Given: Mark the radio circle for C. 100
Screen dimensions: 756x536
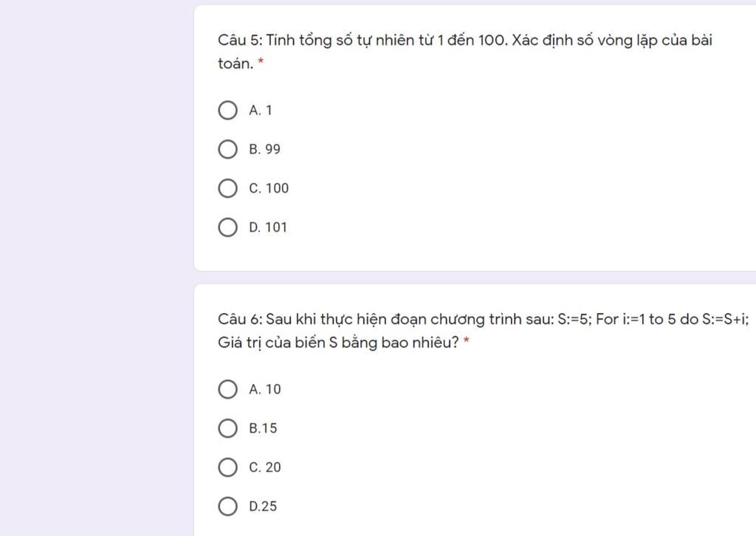Looking at the screenshot, I should (227, 188).
